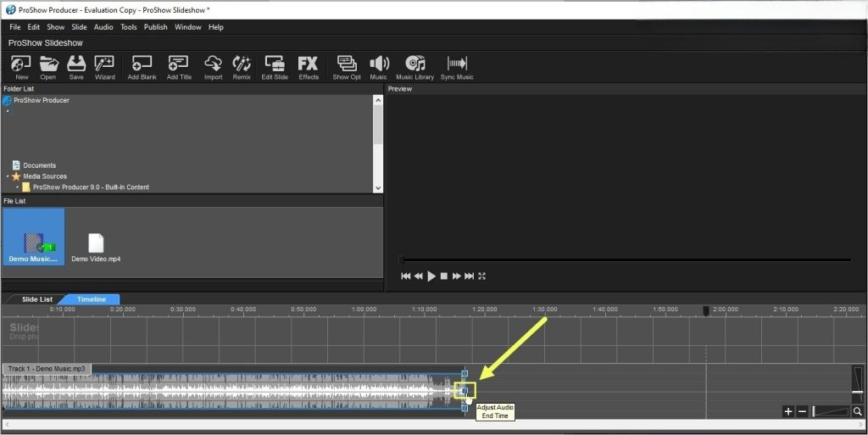Viewport: 868px width, 435px height.
Task: Toggle preview full screen icon
Action: pyautogui.click(x=481, y=276)
